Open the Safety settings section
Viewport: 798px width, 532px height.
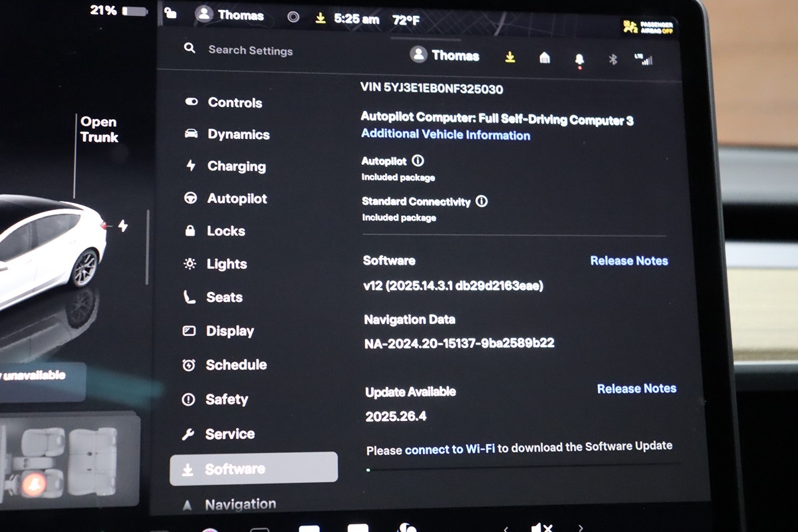[215, 399]
